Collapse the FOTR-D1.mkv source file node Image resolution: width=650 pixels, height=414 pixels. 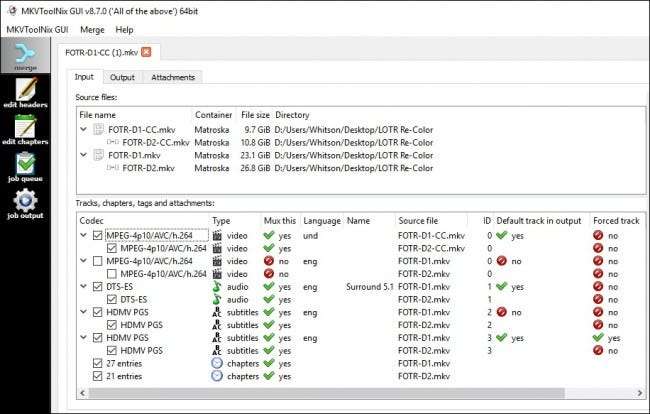tap(84, 155)
